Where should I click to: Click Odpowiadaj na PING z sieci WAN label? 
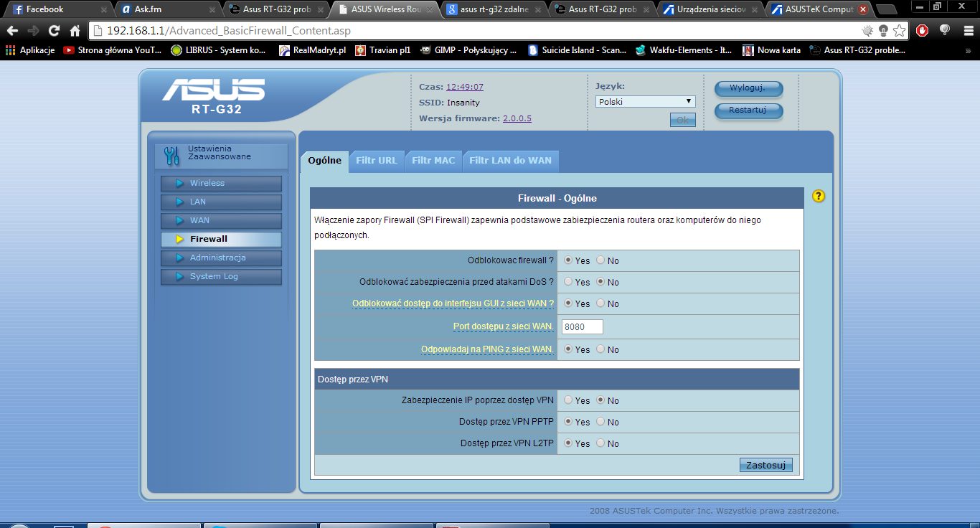pos(487,349)
